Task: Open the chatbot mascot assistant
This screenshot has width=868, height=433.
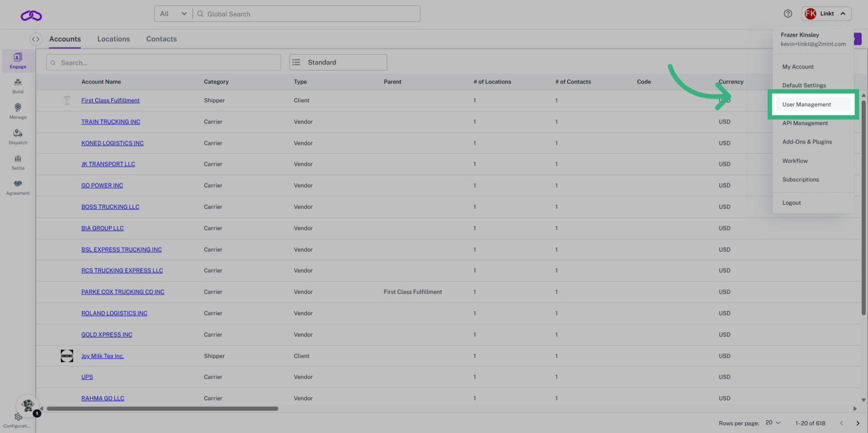Action: [x=27, y=406]
